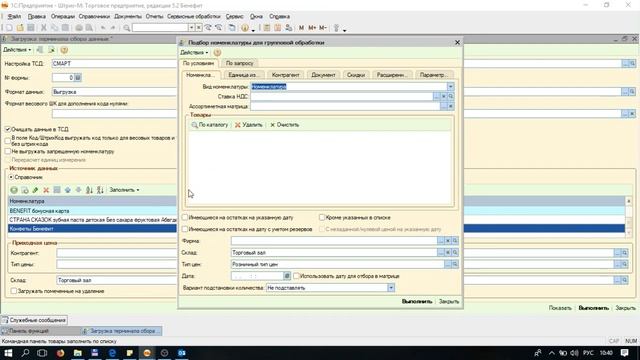Viewport: 640px width, 360px height.
Task: Click the magnifier open icon beside Ставка НДС
Action: (451, 96)
